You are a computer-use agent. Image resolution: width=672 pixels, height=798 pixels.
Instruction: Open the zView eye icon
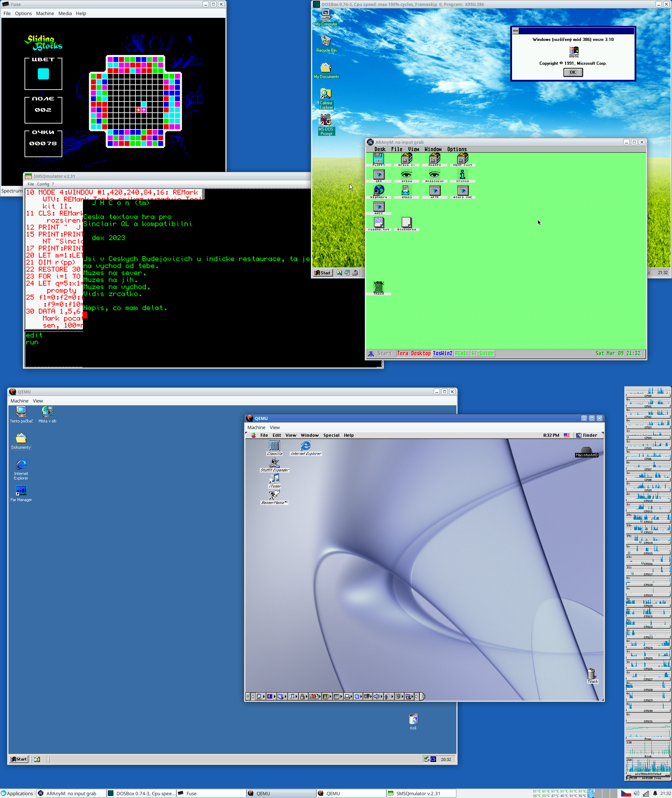[406, 174]
